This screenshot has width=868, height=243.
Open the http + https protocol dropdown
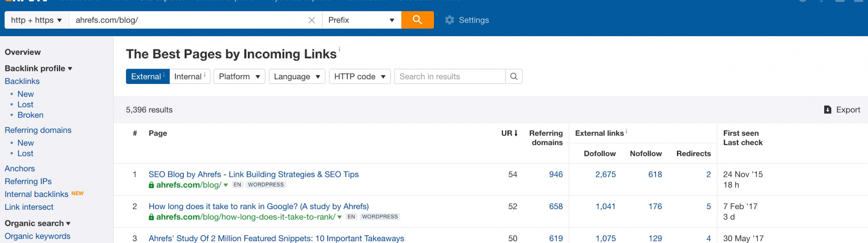coord(37,20)
